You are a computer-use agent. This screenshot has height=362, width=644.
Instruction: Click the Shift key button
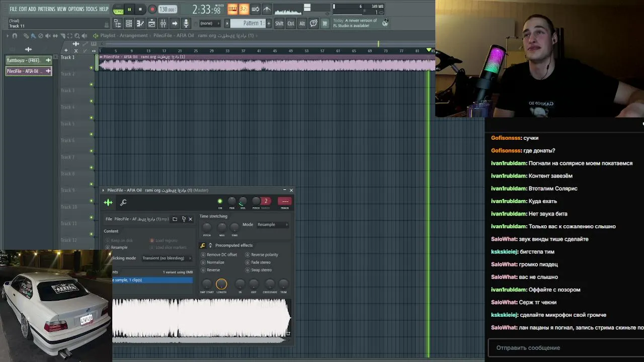(279, 23)
